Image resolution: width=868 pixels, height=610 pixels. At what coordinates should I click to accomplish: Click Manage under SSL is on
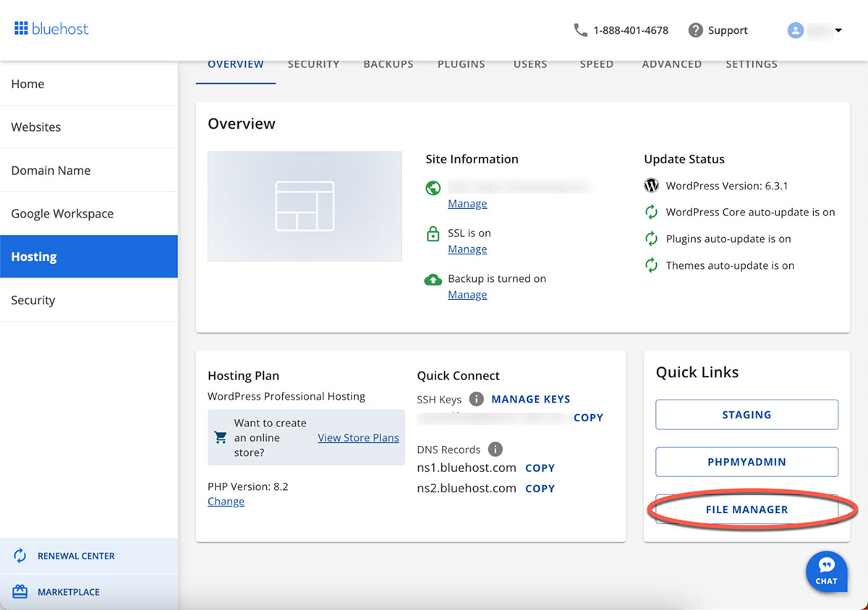(x=467, y=249)
